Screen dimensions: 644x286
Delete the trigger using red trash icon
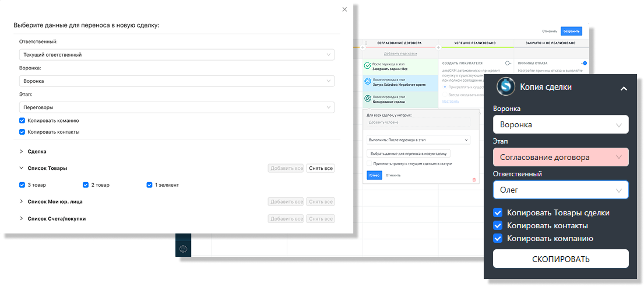coord(474,180)
